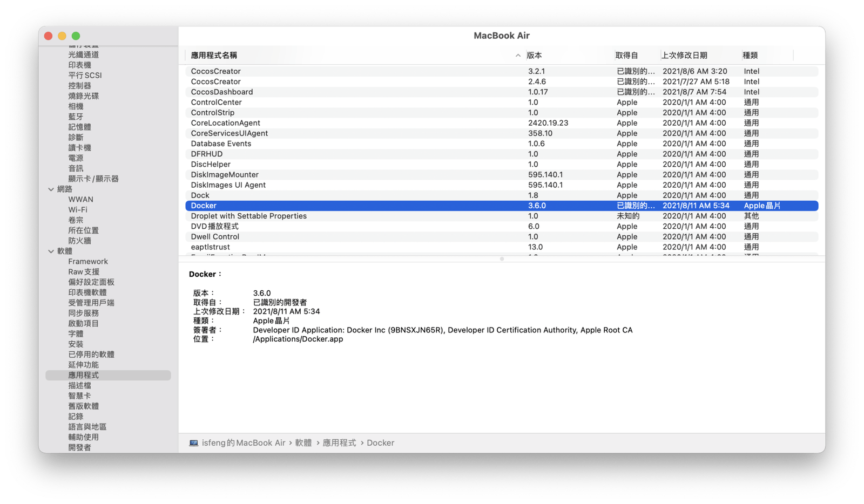The height and width of the screenshot is (504, 864).
Task: Select 字體 in the sidebar
Action: pyautogui.click(x=76, y=334)
